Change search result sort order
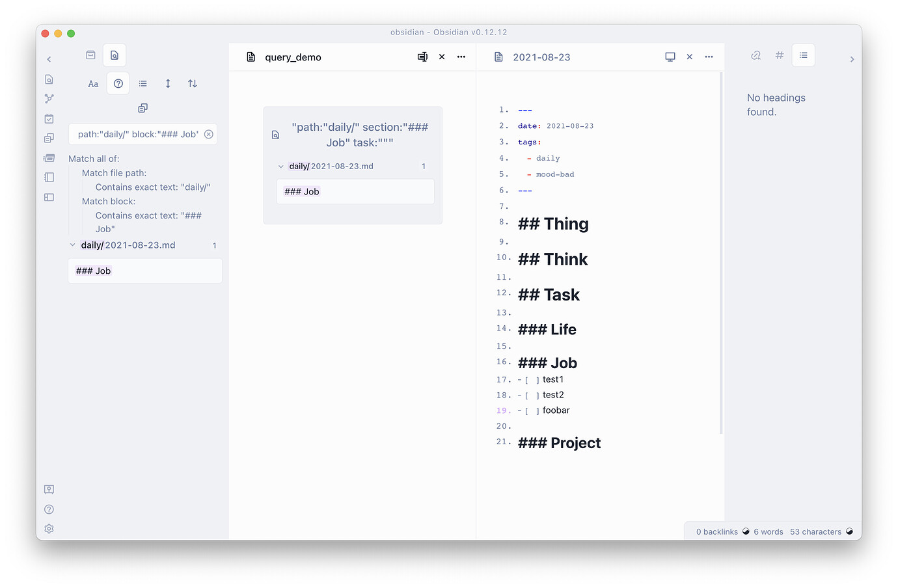 click(x=193, y=83)
